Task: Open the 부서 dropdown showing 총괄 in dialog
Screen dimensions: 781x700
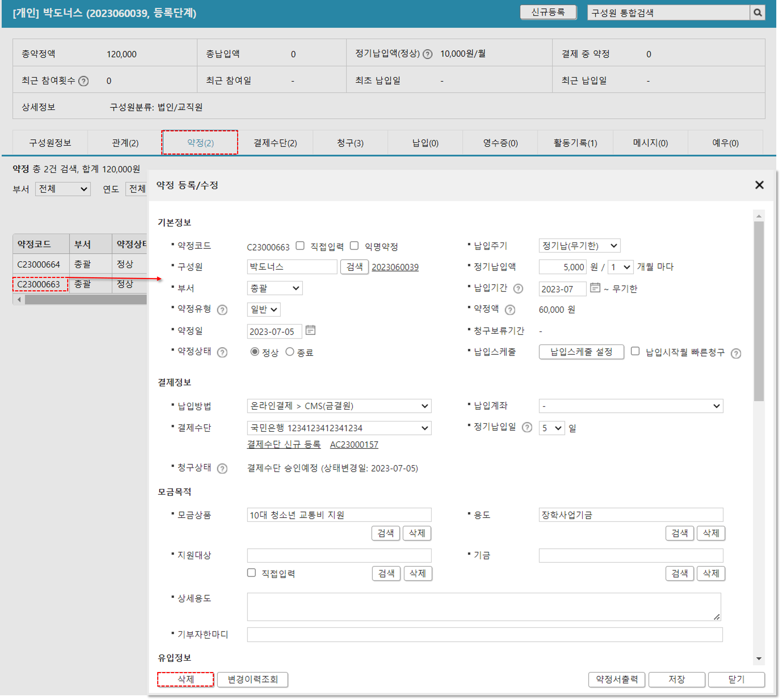Action: click(x=275, y=288)
